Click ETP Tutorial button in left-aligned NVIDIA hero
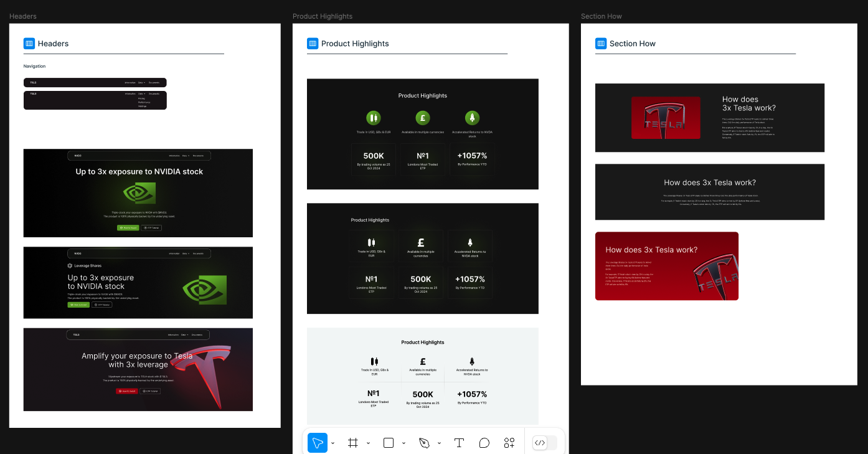 (102, 305)
